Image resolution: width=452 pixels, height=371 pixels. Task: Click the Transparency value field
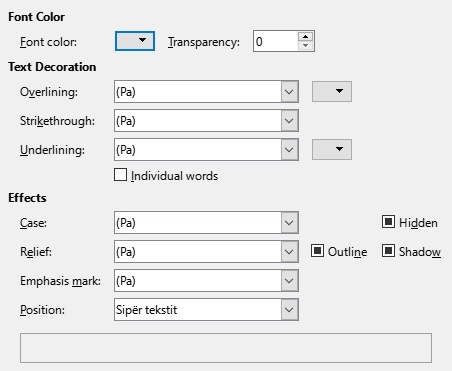point(275,41)
